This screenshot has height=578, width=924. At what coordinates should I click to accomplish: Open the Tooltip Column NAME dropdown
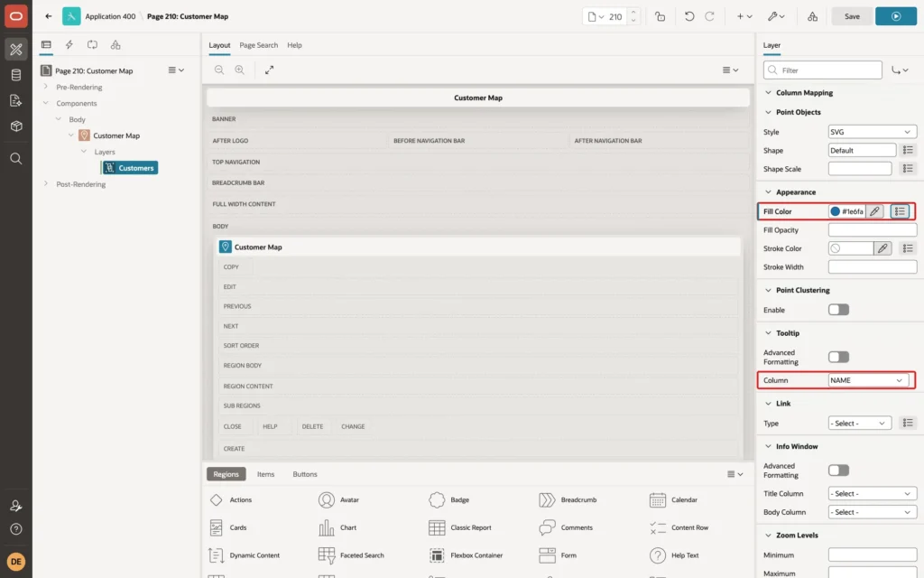(868, 380)
